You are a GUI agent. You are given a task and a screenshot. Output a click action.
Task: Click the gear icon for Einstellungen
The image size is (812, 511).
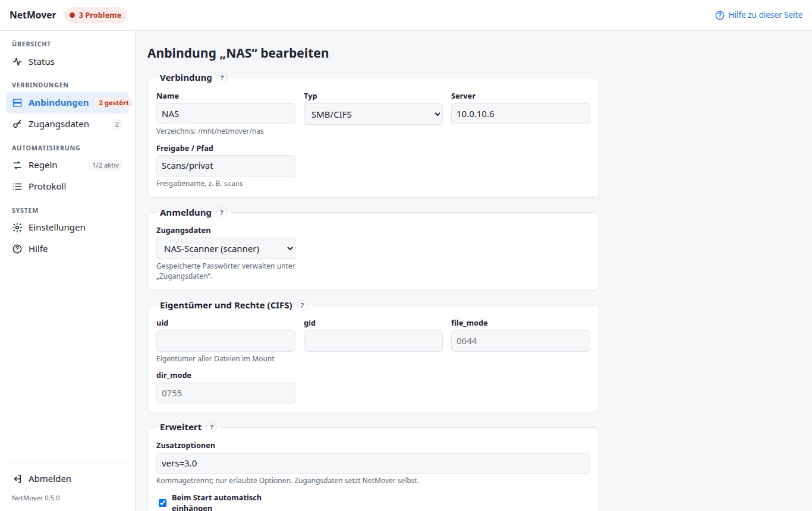click(17, 228)
